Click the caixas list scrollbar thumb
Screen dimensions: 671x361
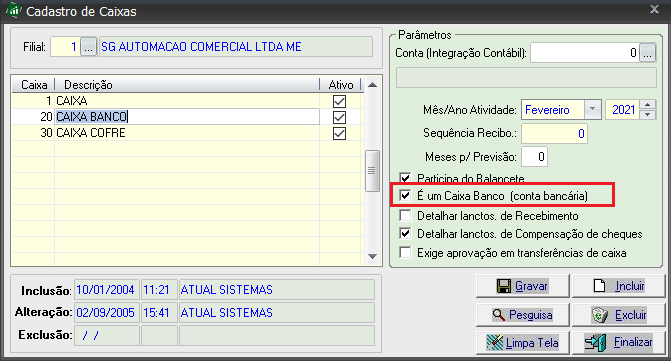372,171
